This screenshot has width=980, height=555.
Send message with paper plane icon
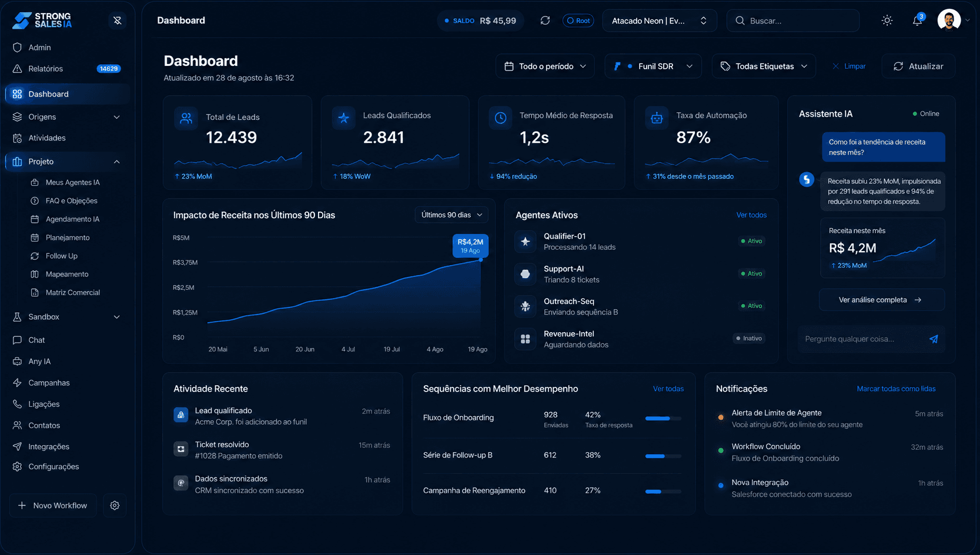point(934,339)
